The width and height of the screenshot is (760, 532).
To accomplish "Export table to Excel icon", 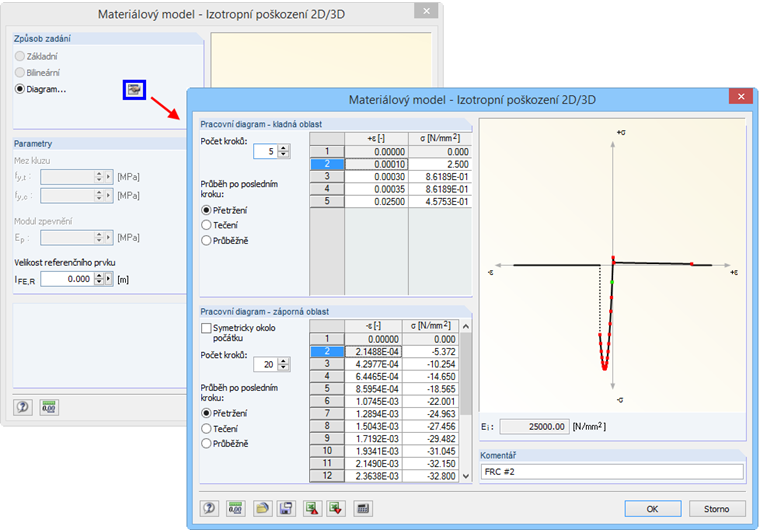I will click(312, 508).
